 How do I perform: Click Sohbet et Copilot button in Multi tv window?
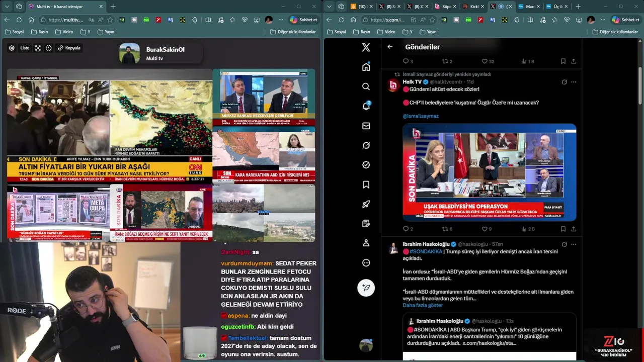tap(304, 20)
